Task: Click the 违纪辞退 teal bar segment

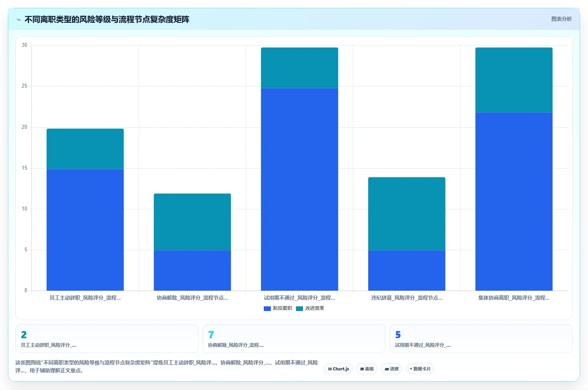Action: click(407, 214)
